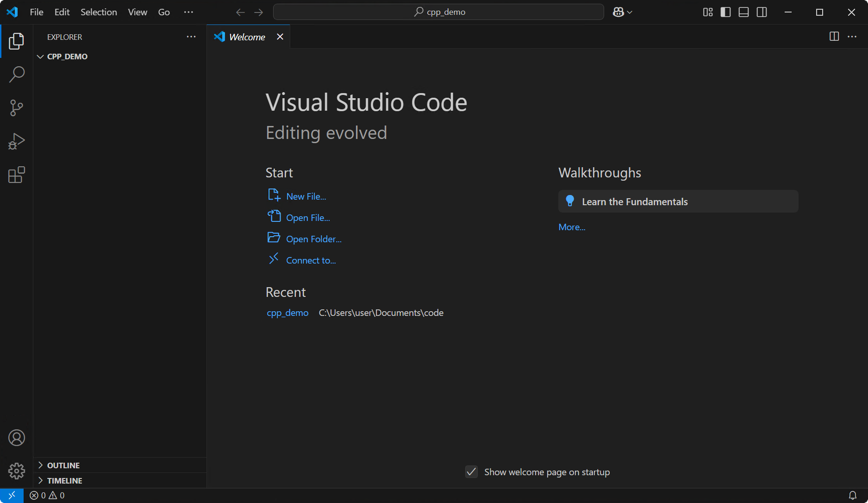
Task: Open Source Control view
Action: (16, 107)
